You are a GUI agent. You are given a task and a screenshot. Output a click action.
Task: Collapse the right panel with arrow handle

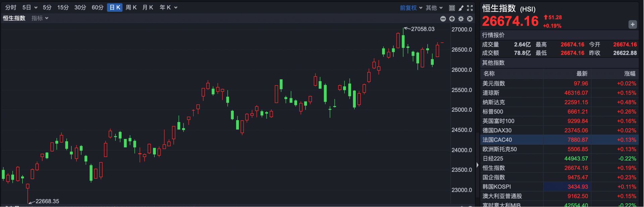(x=477, y=165)
